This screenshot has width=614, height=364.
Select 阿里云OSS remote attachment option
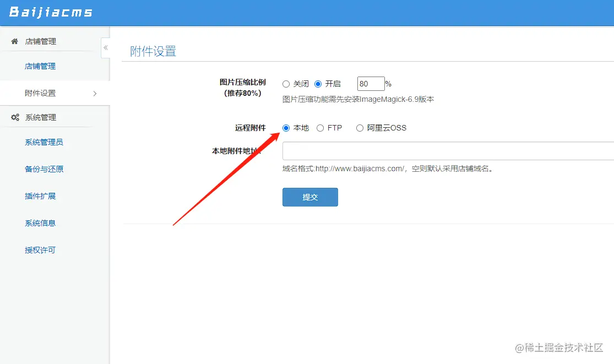pos(360,128)
